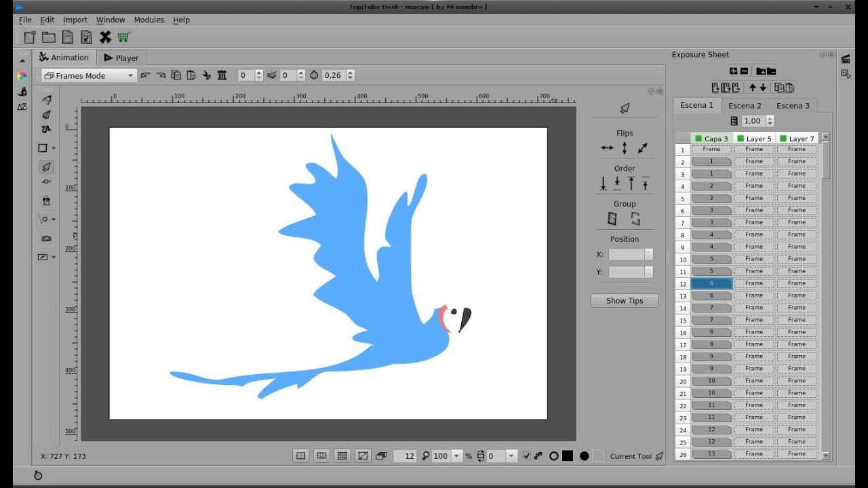Click the Group objects icon
This screenshot has height=488, width=868.
612,219
